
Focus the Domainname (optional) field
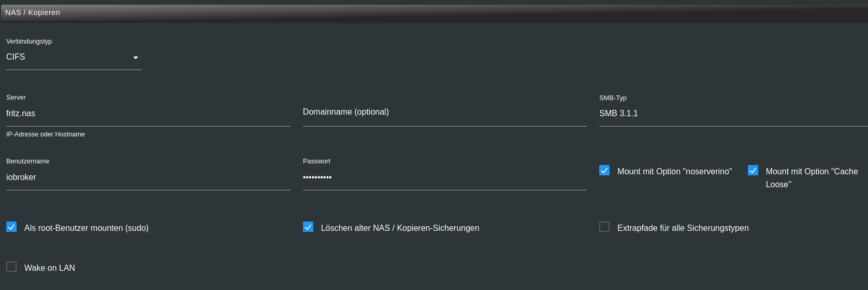point(445,112)
